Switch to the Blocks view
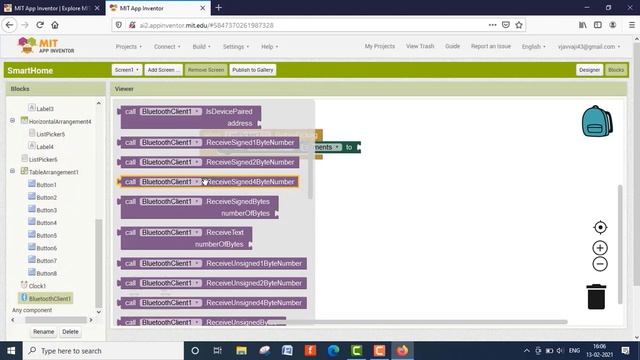Screen dimensions: 640x360 pyautogui.click(x=616, y=70)
